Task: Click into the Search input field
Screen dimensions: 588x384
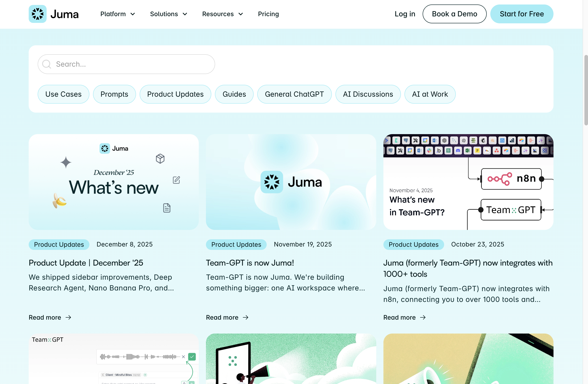Action: point(133,64)
